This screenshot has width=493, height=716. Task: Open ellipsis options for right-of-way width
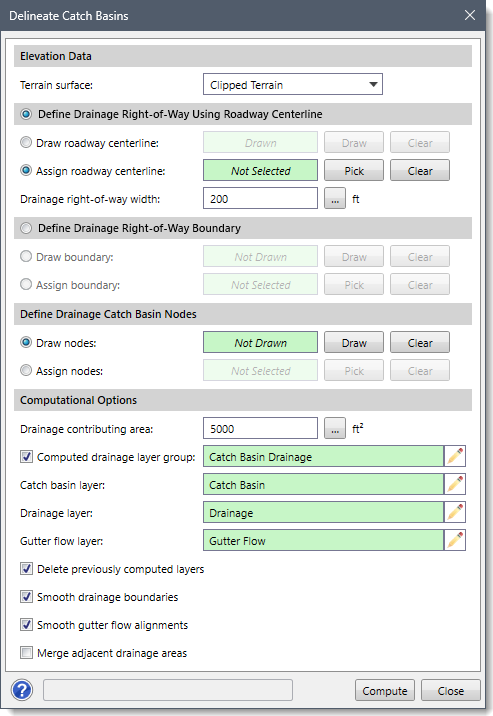click(x=335, y=199)
